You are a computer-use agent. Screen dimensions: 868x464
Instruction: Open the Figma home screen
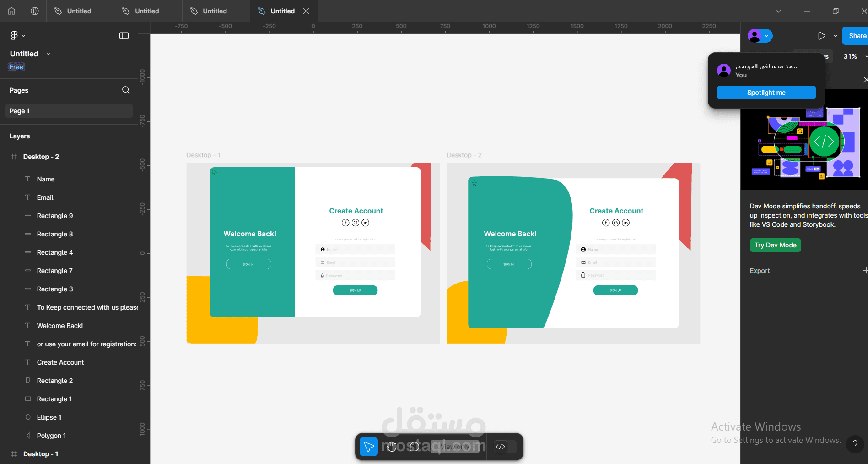pos(11,11)
